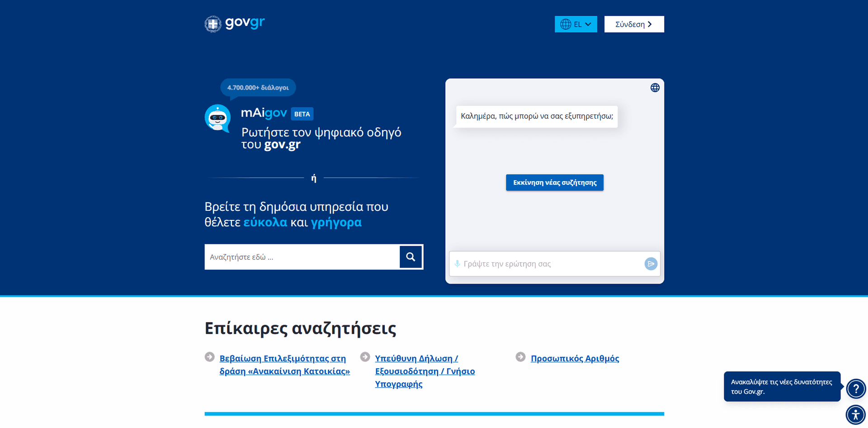This screenshot has width=868, height=428.
Task: Open the Προσωπικός Αριθμός link
Action: 575,358
